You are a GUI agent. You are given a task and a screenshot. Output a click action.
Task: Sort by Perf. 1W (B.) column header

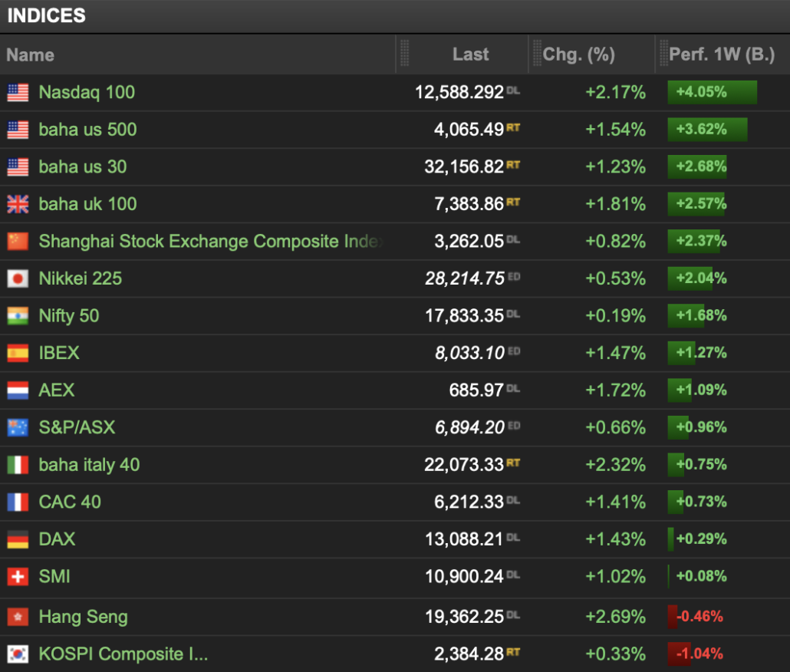(x=722, y=54)
